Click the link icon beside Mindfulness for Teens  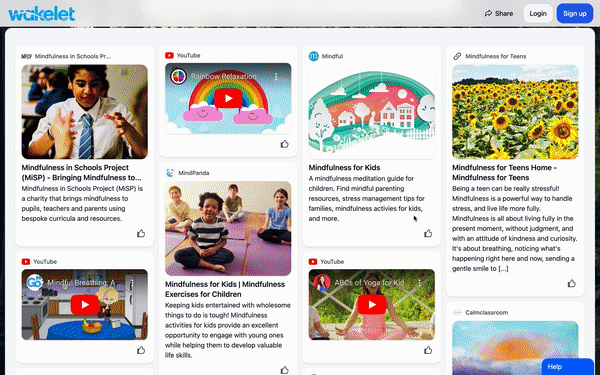click(x=457, y=56)
